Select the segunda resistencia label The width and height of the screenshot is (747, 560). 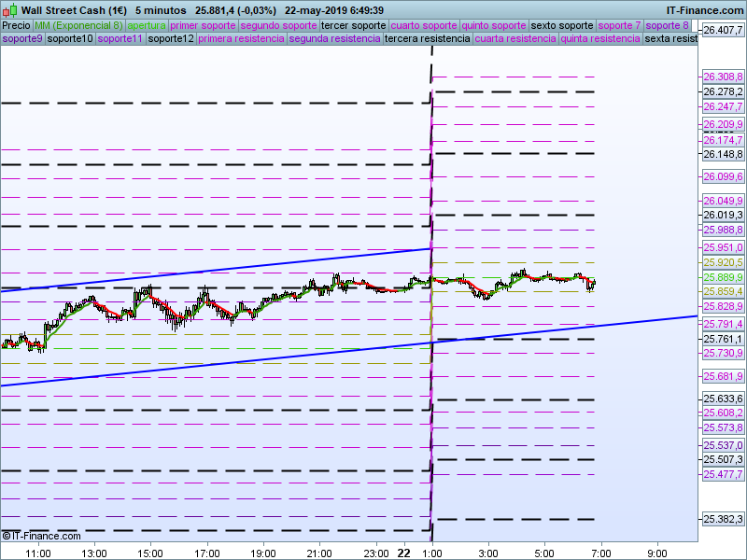point(334,38)
